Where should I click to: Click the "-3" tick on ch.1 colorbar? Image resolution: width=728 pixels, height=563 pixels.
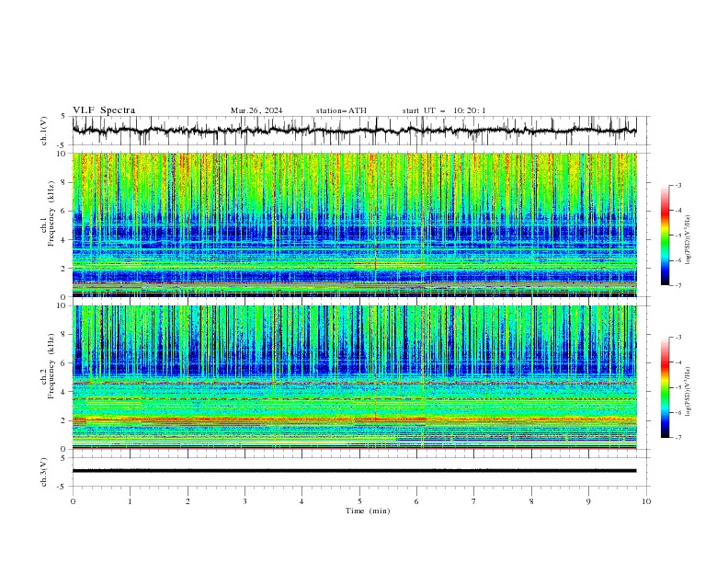coord(678,185)
